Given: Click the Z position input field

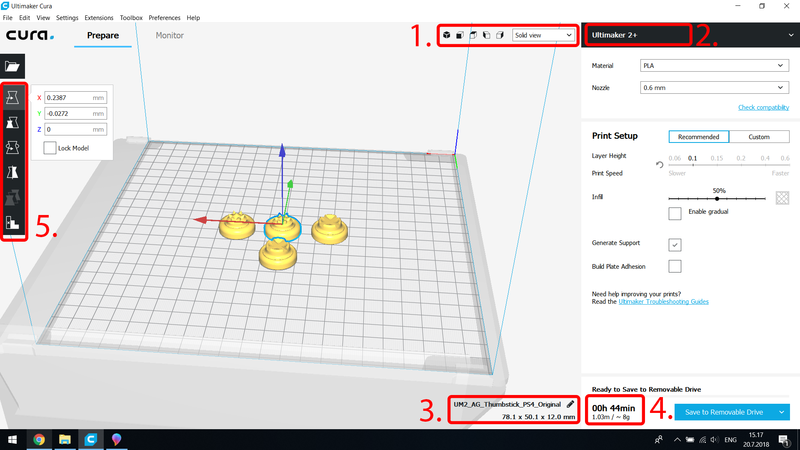Looking at the screenshot, I should tap(76, 130).
